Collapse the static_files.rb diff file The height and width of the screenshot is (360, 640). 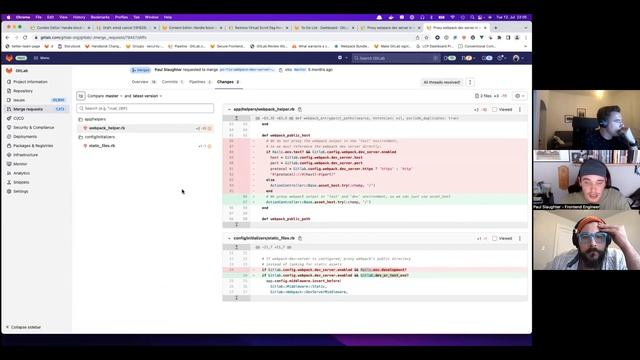229,238
